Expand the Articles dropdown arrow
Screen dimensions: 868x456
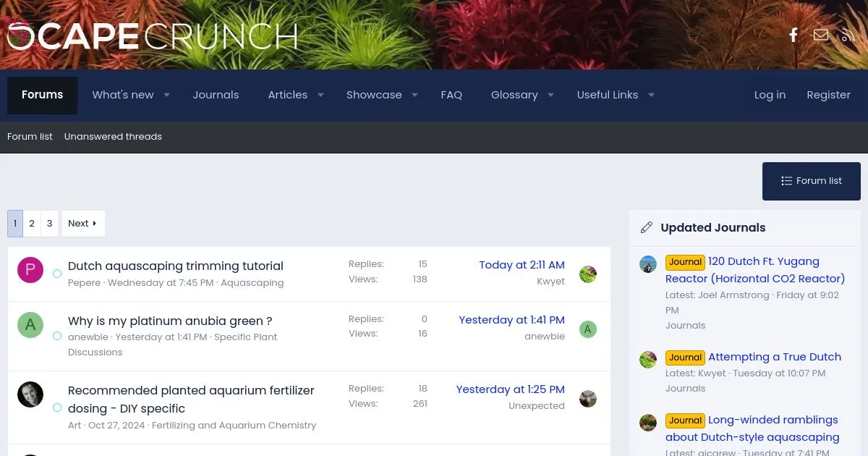tap(320, 95)
